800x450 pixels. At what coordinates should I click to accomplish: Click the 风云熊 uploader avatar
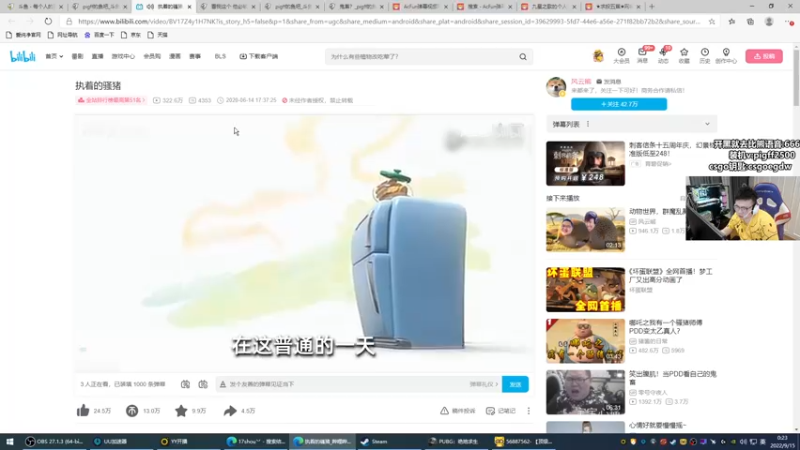[x=556, y=87]
